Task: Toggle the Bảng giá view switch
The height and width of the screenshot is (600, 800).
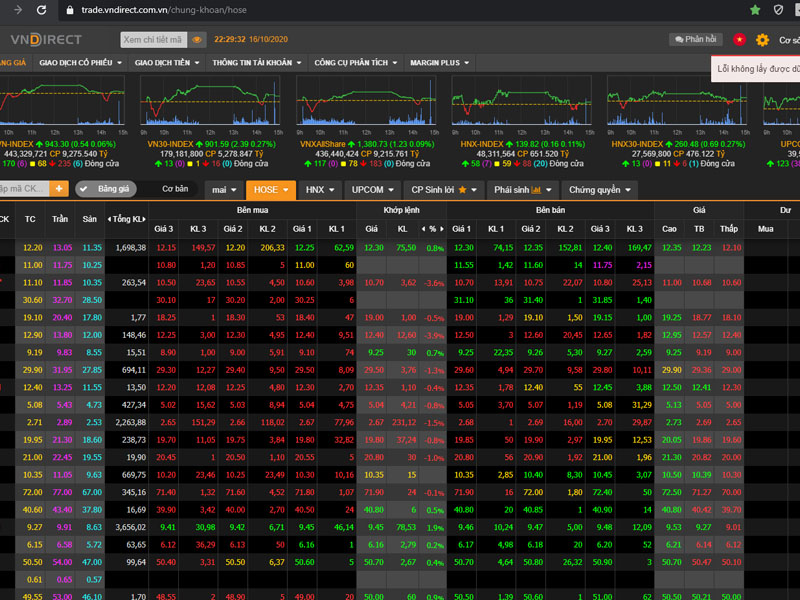Action: pos(106,189)
